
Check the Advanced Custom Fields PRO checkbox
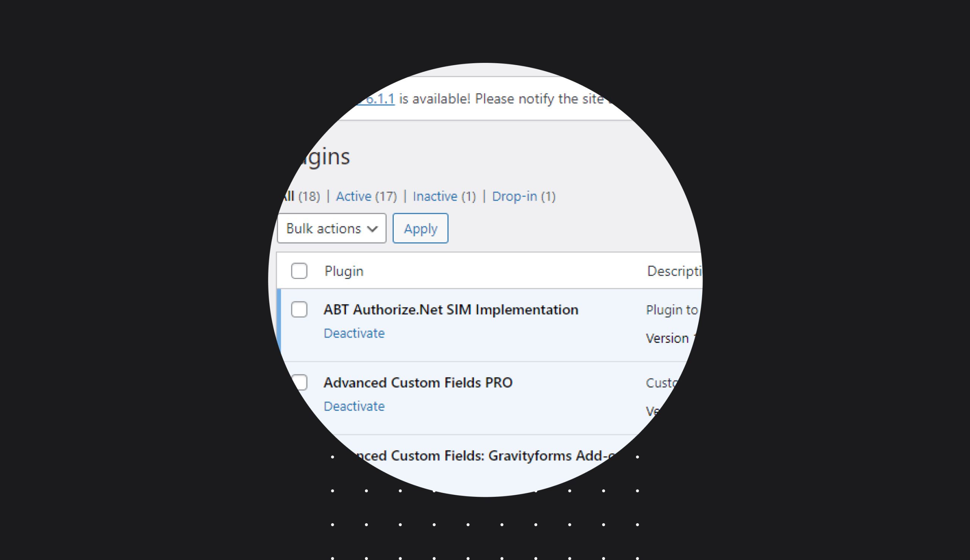pyautogui.click(x=300, y=382)
